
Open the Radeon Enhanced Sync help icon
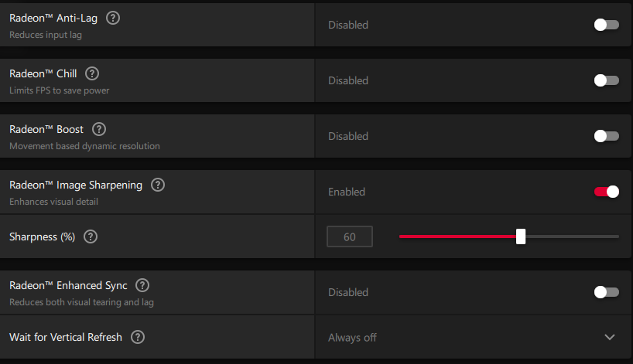(x=142, y=285)
